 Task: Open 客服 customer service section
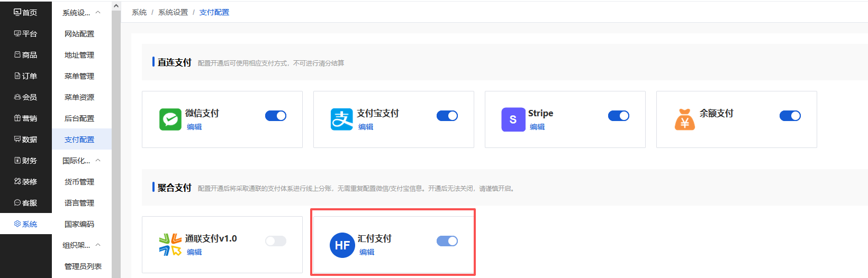point(25,202)
